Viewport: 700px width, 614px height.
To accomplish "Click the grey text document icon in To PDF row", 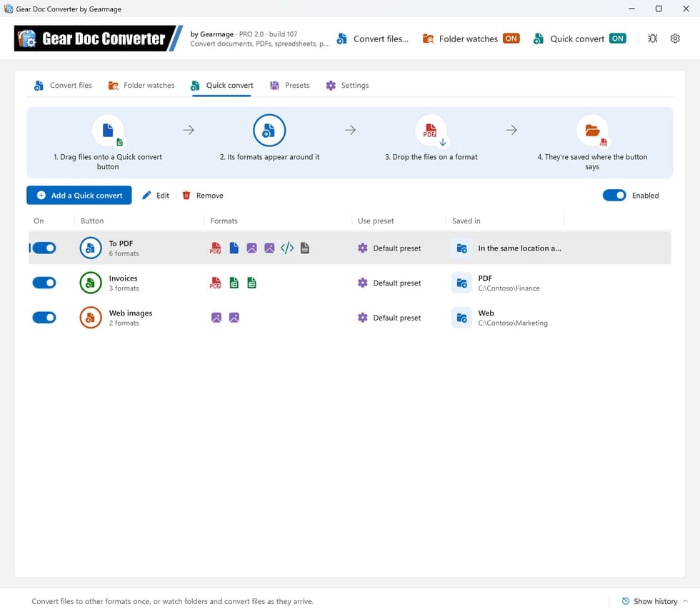I will coord(305,248).
